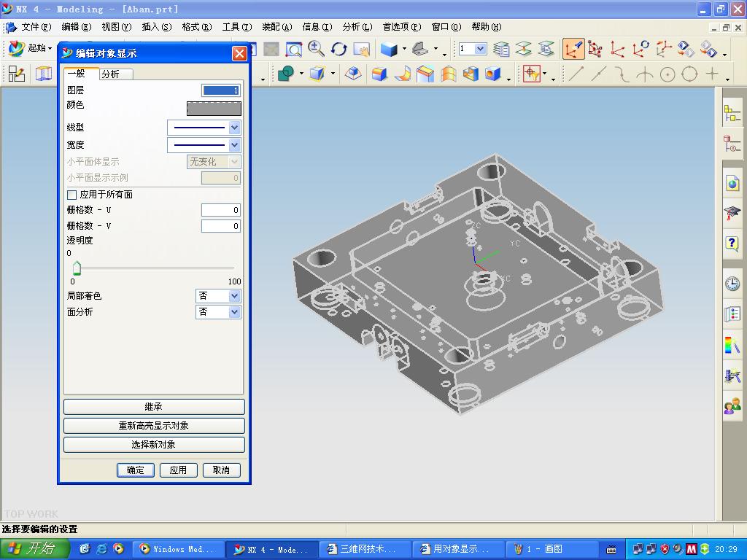Click the selection filter crosshair icon
The height and width of the screenshot is (560, 747).
(531, 74)
